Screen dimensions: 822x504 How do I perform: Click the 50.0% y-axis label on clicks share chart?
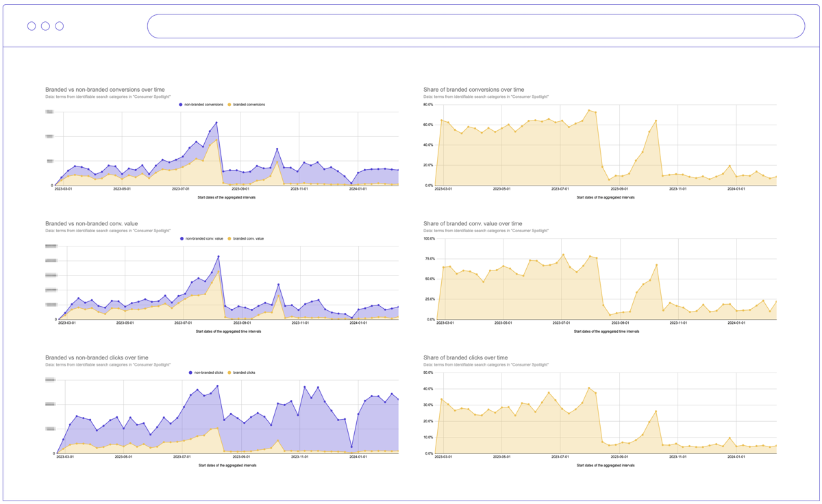pyautogui.click(x=428, y=373)
